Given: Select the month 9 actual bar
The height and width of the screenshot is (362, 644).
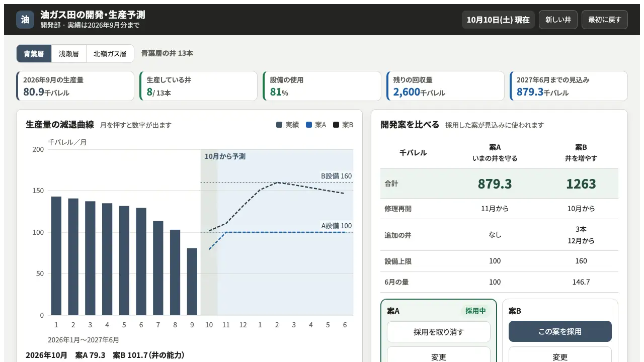Looking at the screenshot, I should [x=192, y=282].
